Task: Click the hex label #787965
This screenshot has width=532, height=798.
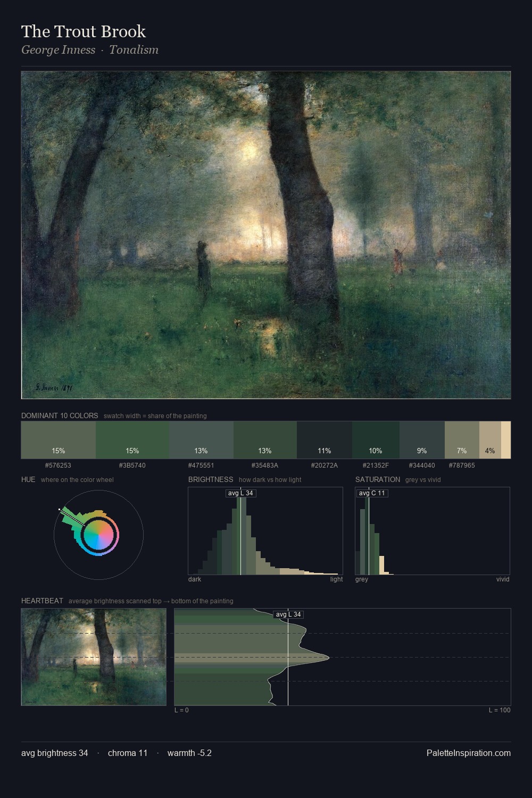Action: 462,465
